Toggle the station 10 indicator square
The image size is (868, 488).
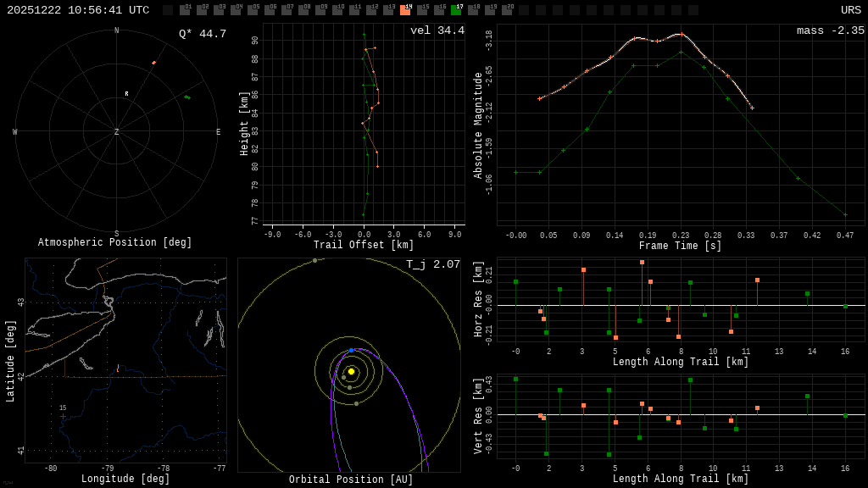coord(337,10)
